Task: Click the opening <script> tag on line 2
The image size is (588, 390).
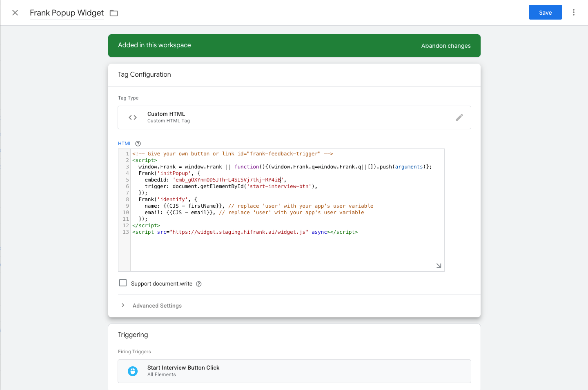Action: [145, 160]
